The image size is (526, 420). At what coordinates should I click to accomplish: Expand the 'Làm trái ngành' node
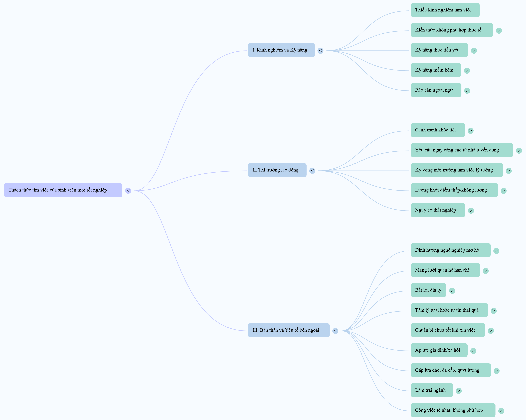click(459, 391)
